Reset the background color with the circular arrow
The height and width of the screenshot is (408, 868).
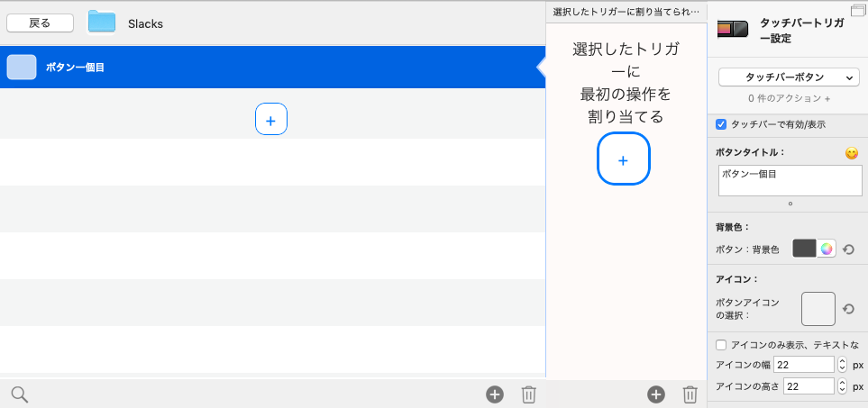[x=848, y=249]
